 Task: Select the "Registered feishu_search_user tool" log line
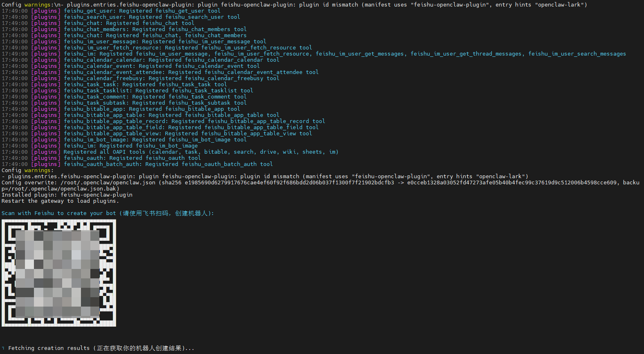[121, 17]
